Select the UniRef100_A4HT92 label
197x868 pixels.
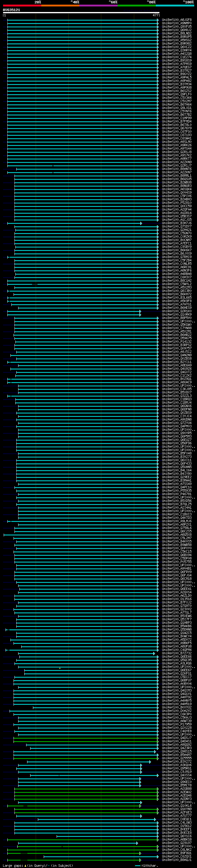(x=177, y=697)
